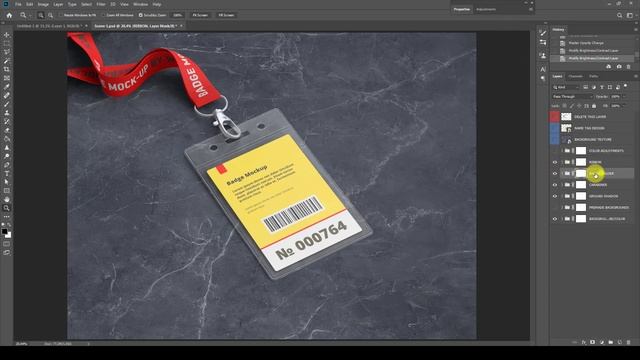Open the Window menu

click(x=140, y=4)
